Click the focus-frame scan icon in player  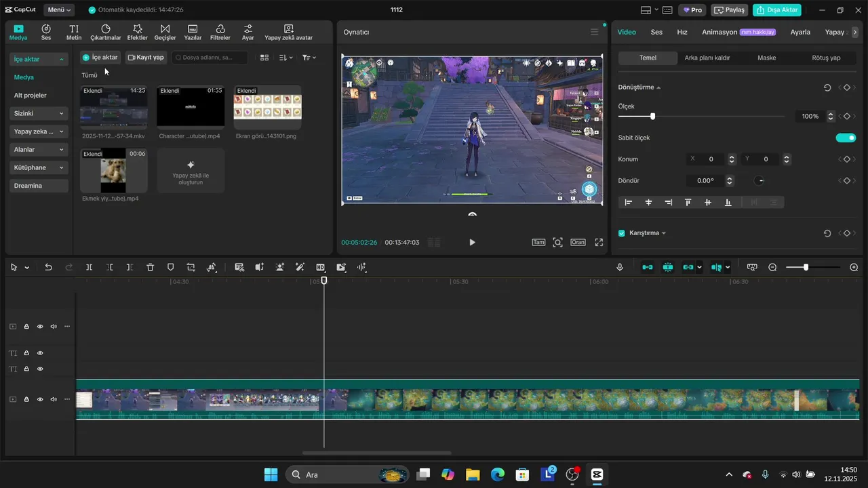[x=557, y=242]
